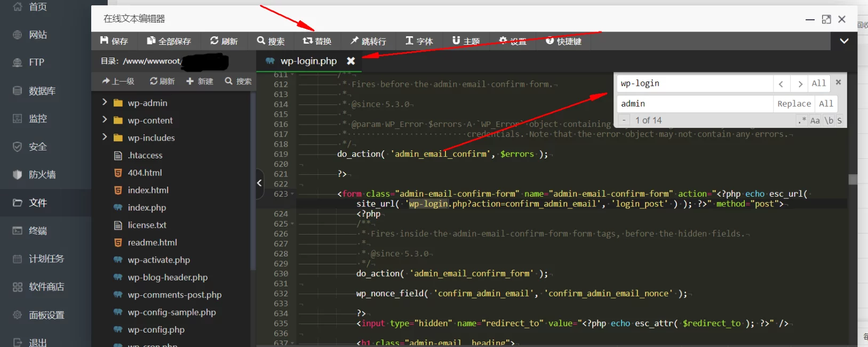868x347 pixels.
Task: Open index.php in the file tree
Action: pos(147,207)
